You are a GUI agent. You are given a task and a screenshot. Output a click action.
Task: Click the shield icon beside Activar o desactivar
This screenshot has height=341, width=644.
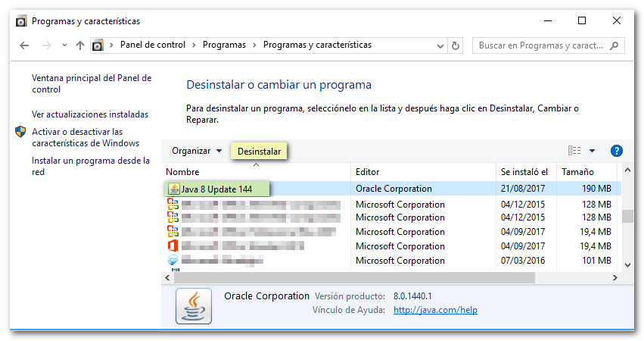[x=20, y=132]
